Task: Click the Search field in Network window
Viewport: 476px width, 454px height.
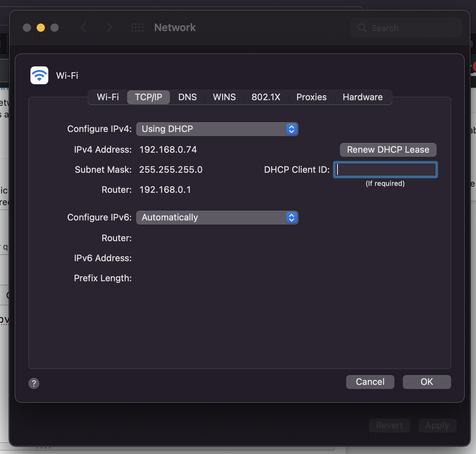Action: click(x=406, y=28)
